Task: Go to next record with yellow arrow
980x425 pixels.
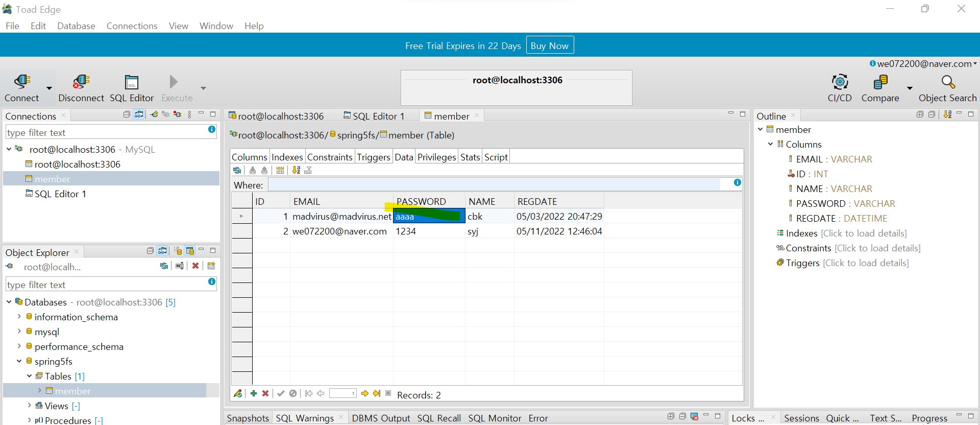Action: [x=364, y=393]
